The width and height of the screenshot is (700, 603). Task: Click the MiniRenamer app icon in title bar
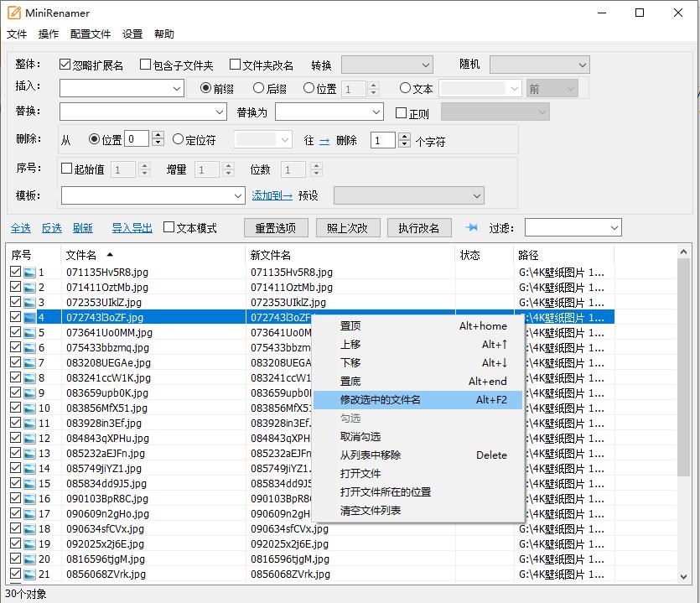[x=14, y=13]
